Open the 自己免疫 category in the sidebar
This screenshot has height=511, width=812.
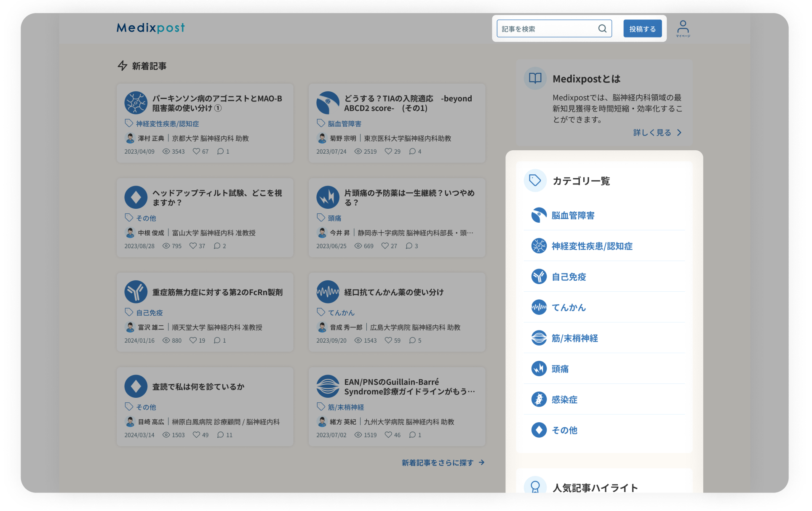[x=569, y=277]
